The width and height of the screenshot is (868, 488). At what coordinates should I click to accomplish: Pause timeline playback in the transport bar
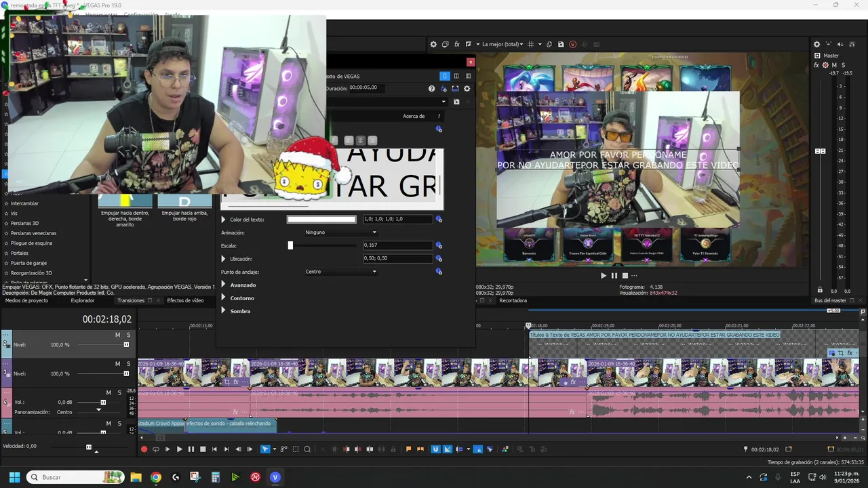click(191, 449)
